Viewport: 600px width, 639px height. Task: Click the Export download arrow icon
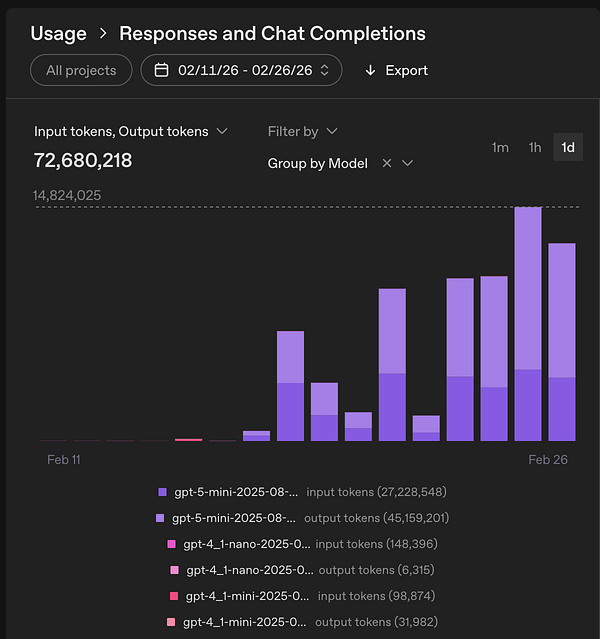(x=370, y=70)
